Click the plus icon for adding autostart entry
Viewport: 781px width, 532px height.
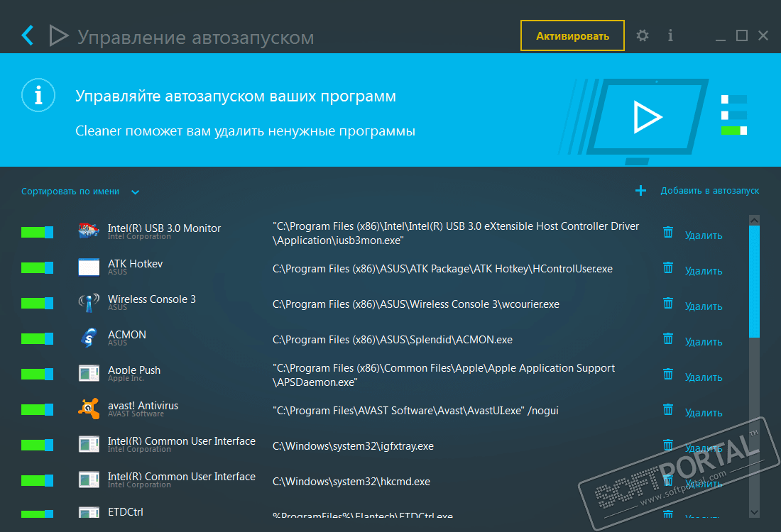(x=640, y=191)
